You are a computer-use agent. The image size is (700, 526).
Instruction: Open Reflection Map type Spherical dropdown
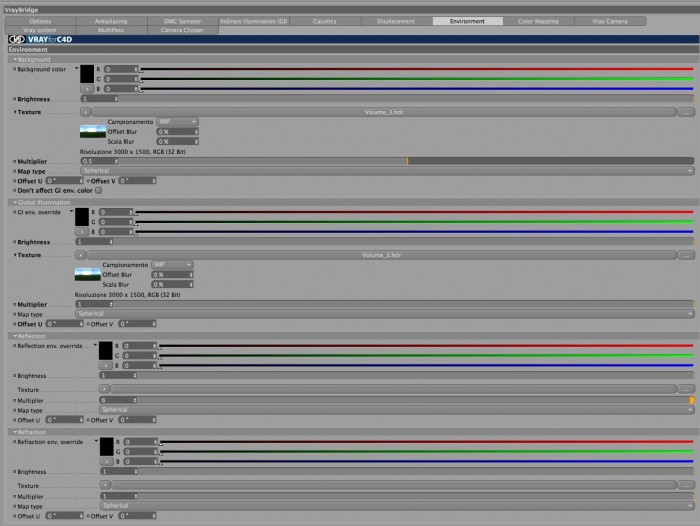coord(397,410)
